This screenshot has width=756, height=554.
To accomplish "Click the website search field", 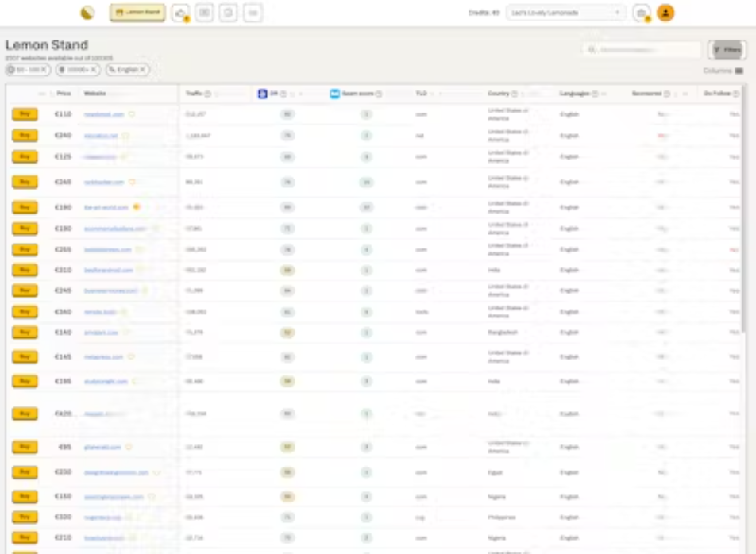I will click(641, 50).
